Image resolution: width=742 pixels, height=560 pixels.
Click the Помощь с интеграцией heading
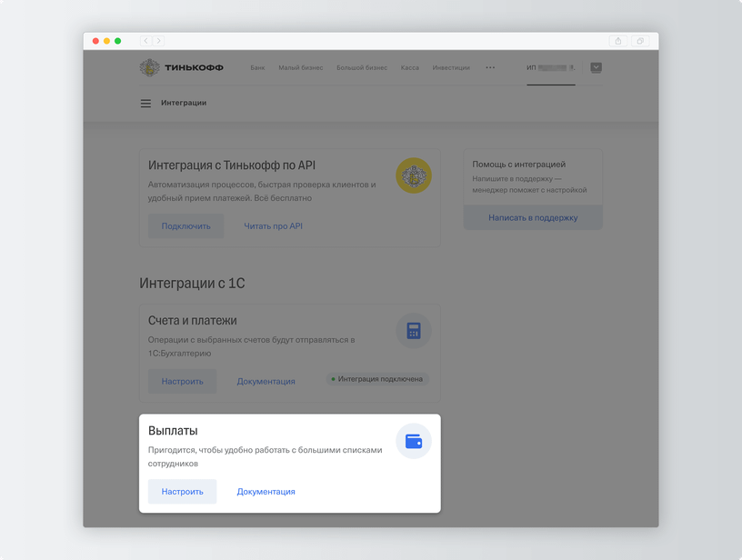coord(518,165)
